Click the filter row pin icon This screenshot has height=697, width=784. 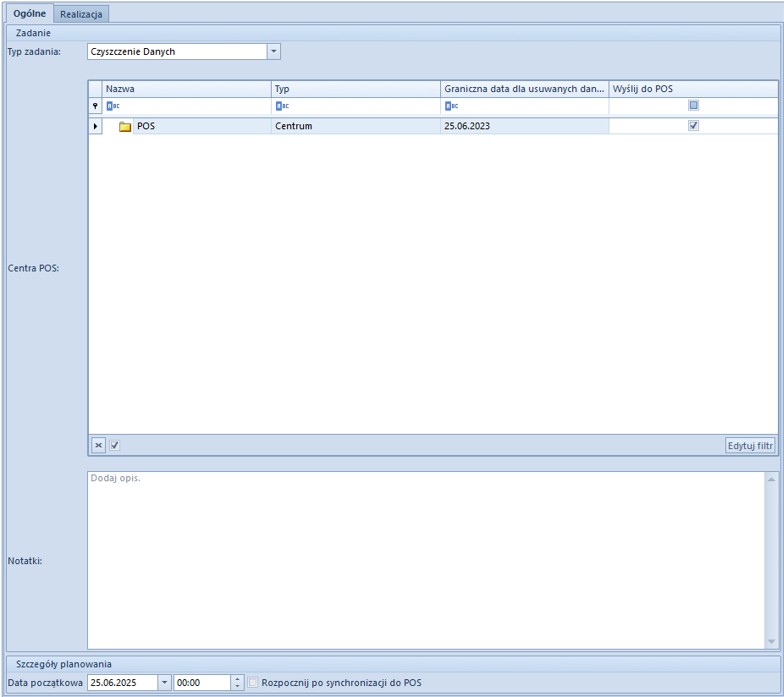click(x=96, y=106)
